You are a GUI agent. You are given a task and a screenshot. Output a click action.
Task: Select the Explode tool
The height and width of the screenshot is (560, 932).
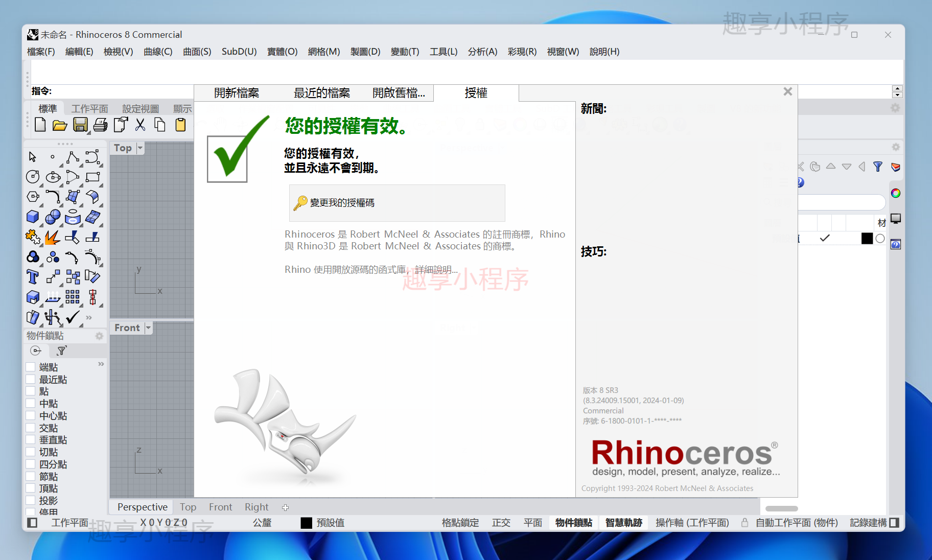point(52,237)
